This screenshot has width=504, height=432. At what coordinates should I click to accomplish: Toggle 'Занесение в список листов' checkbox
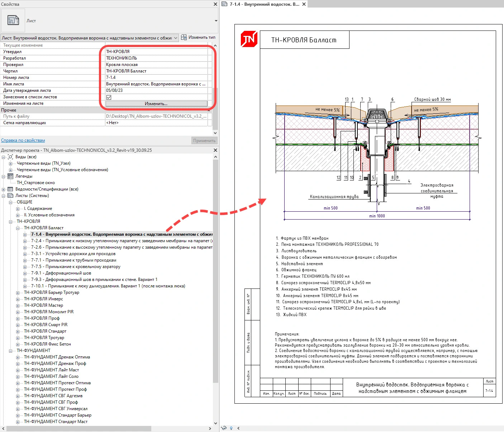point(109,97)
